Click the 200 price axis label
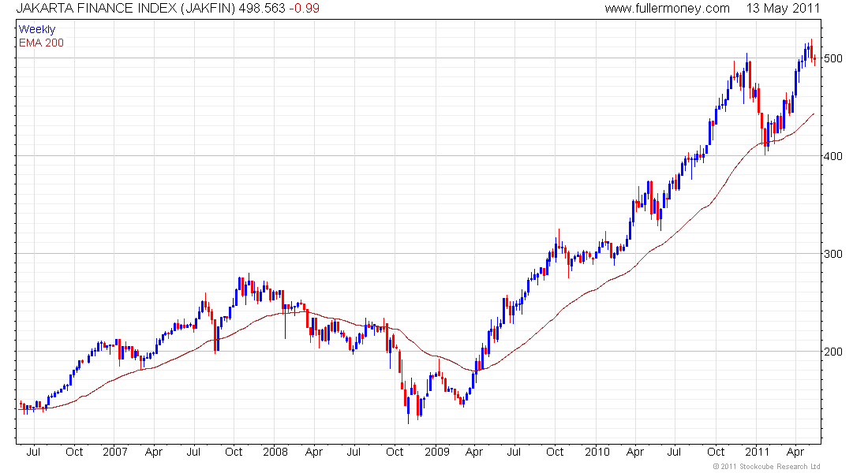Screen dimensions: 868x473 pyautogui.click(x=833, y=352)
